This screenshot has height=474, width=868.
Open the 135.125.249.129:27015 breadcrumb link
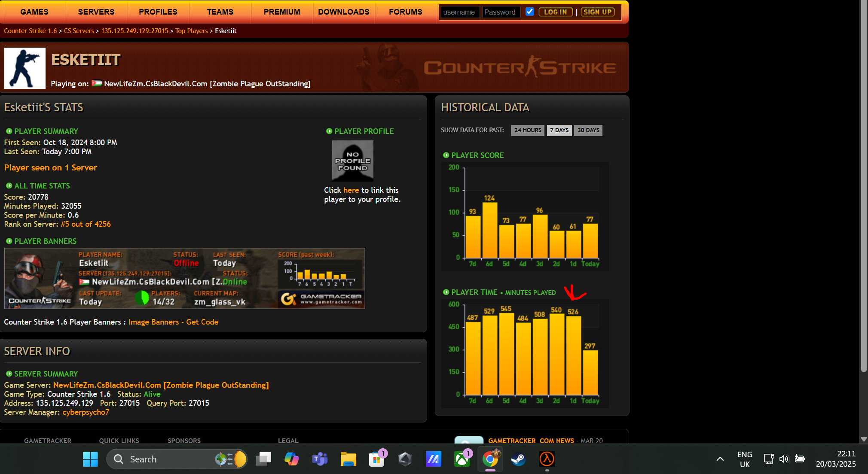135,31
